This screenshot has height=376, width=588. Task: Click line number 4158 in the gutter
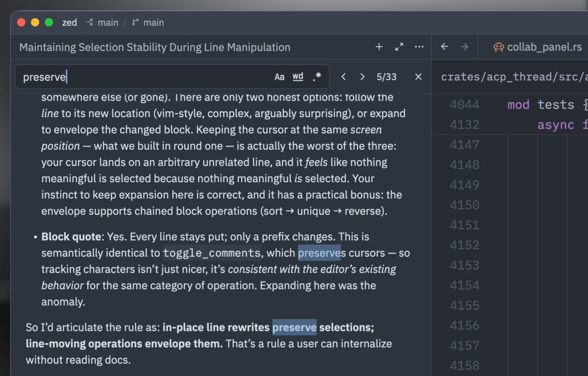(464, 366)
